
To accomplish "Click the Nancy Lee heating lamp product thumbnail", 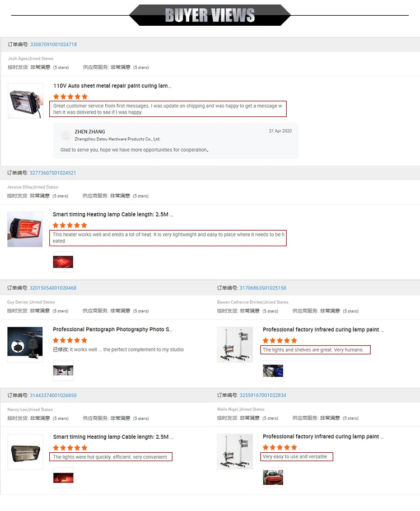I will click(25, 452).
